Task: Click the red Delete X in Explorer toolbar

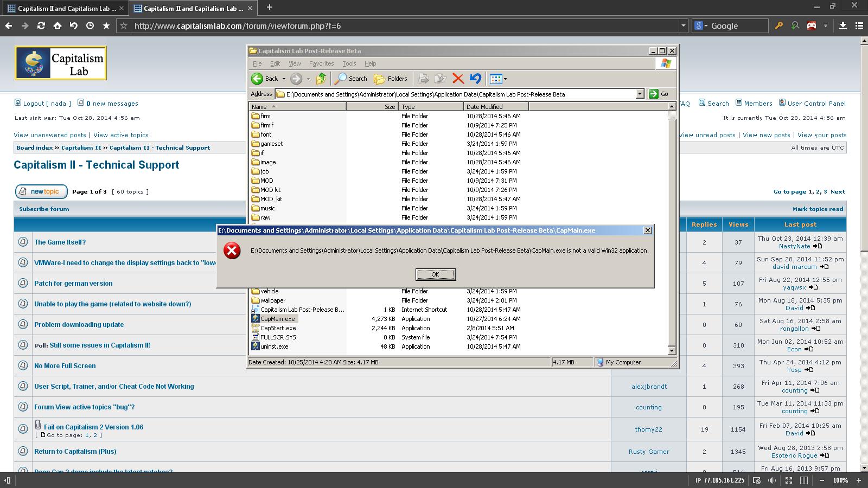Action: (x=458, y=79)
